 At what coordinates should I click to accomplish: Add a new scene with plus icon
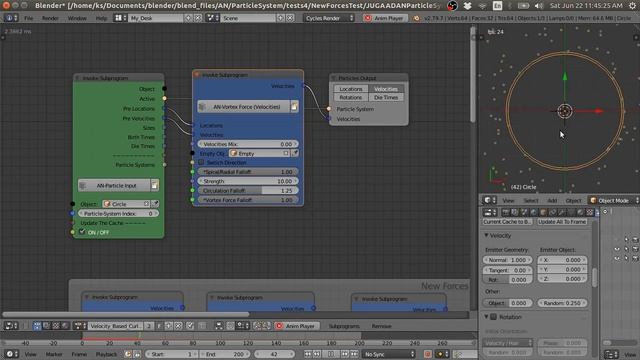pos(280,18)
